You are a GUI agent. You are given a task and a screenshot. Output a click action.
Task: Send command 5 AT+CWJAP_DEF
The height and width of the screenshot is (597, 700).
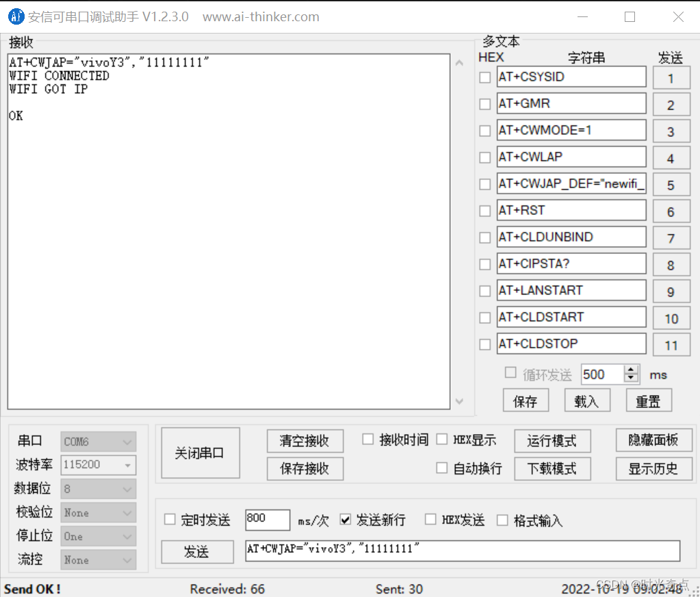(x=671, y=185)
